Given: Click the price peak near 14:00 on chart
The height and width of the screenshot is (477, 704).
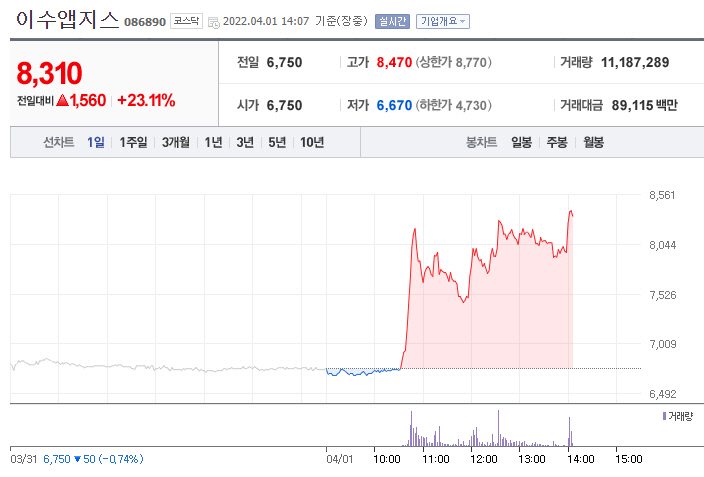Looking at the screenshot, I should click(x=570, y=211).
